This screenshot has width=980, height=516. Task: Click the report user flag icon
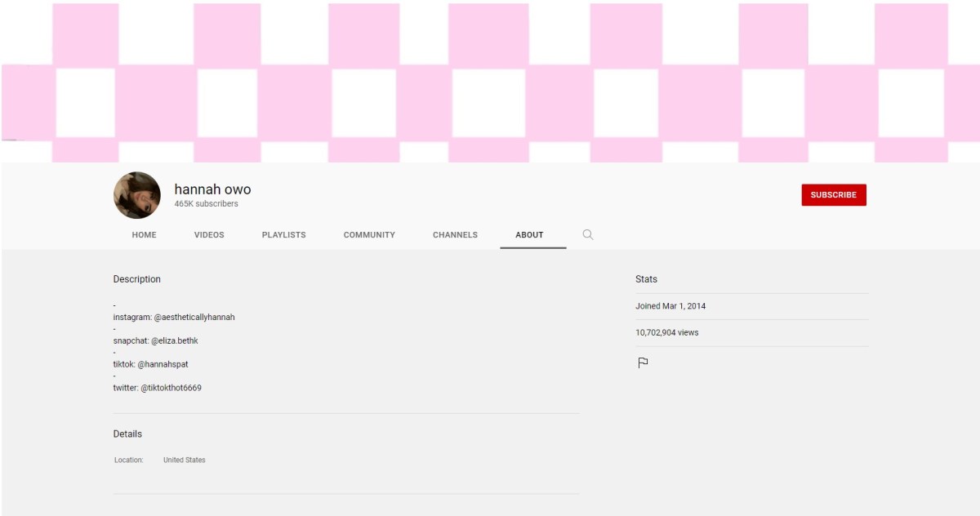(x=643, y=363)
